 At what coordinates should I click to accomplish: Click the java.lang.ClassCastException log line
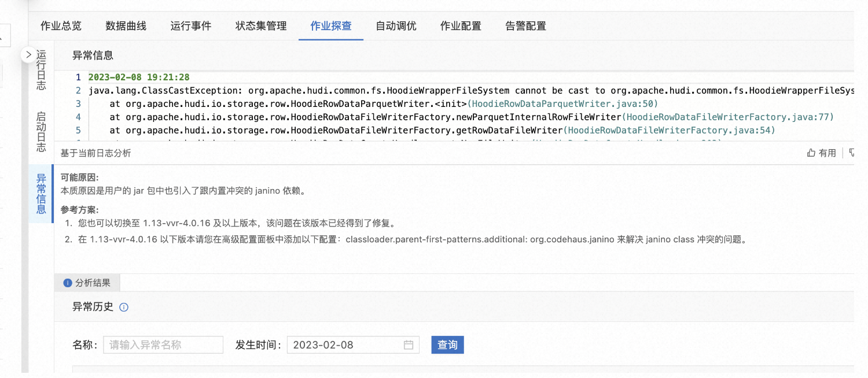point(471,91)
